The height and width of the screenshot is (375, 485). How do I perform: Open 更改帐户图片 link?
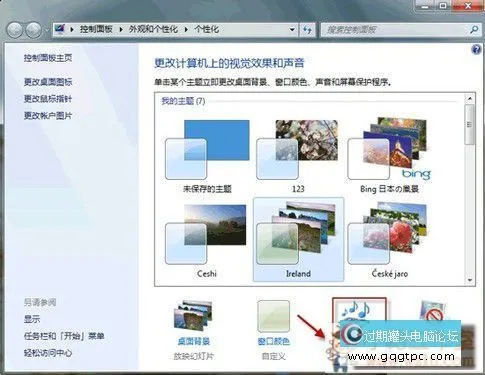(48, 116)
